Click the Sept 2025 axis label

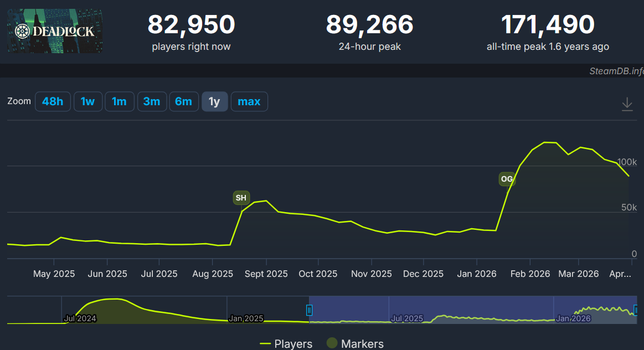coord(266,274)
